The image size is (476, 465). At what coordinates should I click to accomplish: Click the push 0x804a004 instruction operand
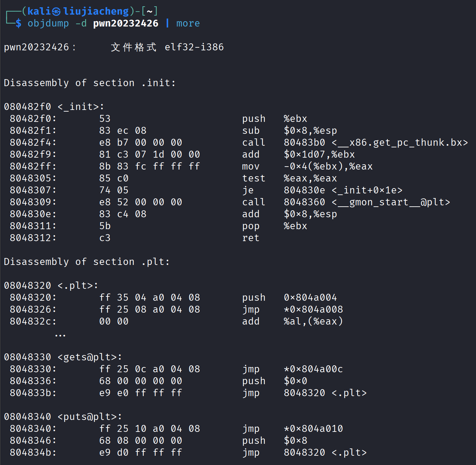(310, 297)
